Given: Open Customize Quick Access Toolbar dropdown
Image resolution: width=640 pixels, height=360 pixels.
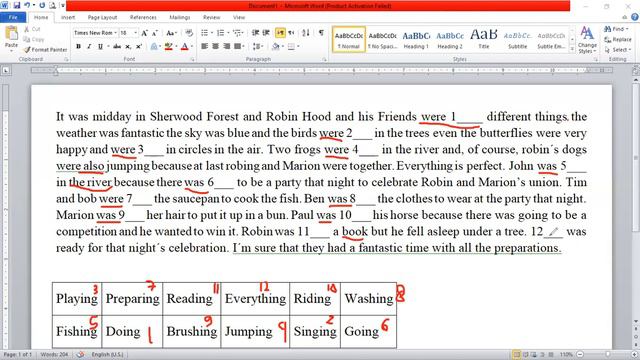Looking at the screenshot, I should 63,6.
